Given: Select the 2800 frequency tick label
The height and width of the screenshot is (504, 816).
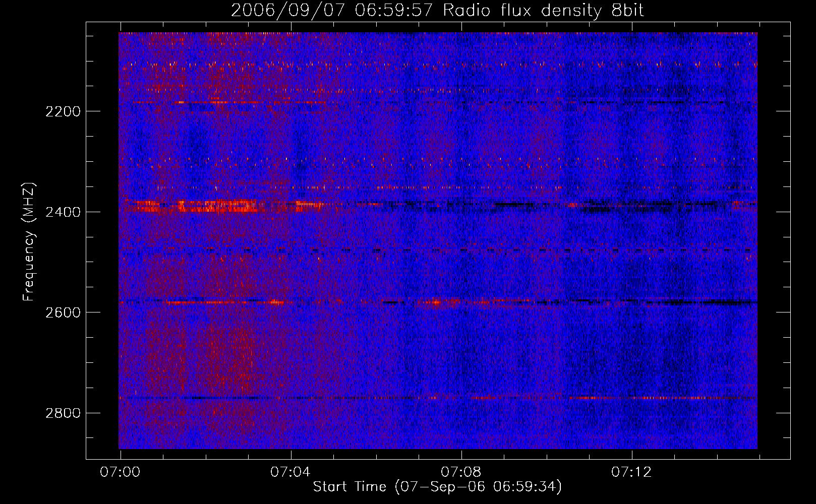Looking at the screenshot, I should [x=63, y=413].
